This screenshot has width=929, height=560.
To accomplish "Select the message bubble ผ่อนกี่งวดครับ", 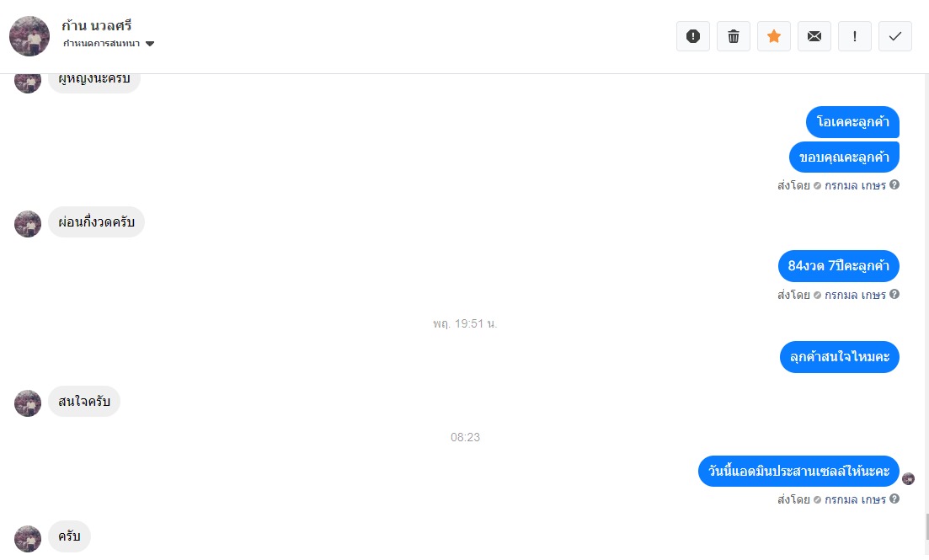I will click(97, 221).
